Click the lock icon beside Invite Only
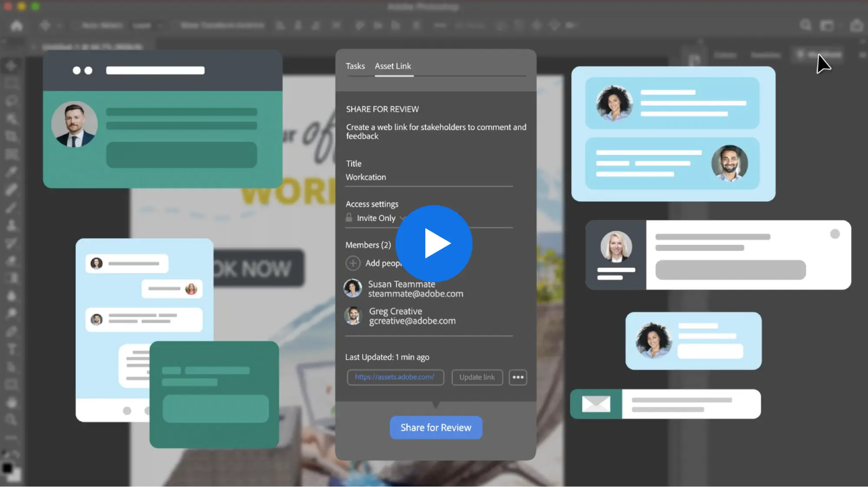 pos(349,218)
